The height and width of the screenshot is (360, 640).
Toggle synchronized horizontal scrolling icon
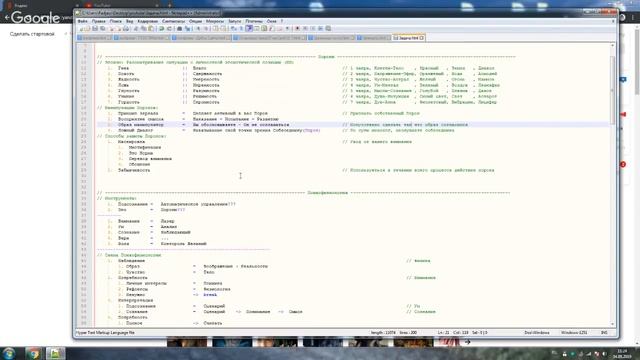pyautogui.click(x=223, y=29)
